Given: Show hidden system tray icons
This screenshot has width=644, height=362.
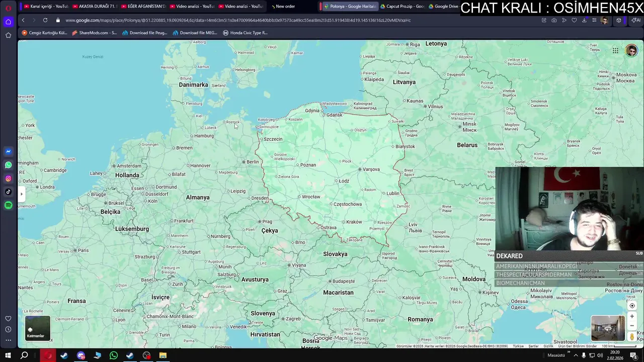Looking at the screenshot, I should coord(576,355).
